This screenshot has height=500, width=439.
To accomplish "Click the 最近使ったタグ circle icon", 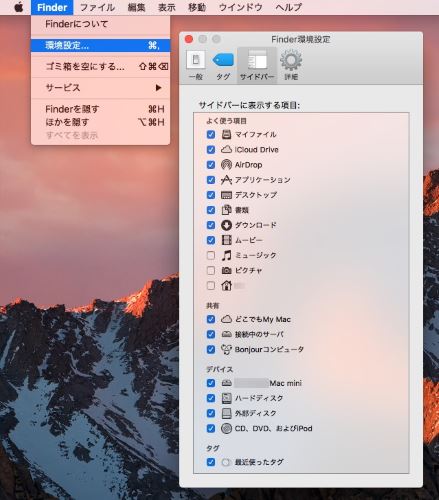I will 226,462.
